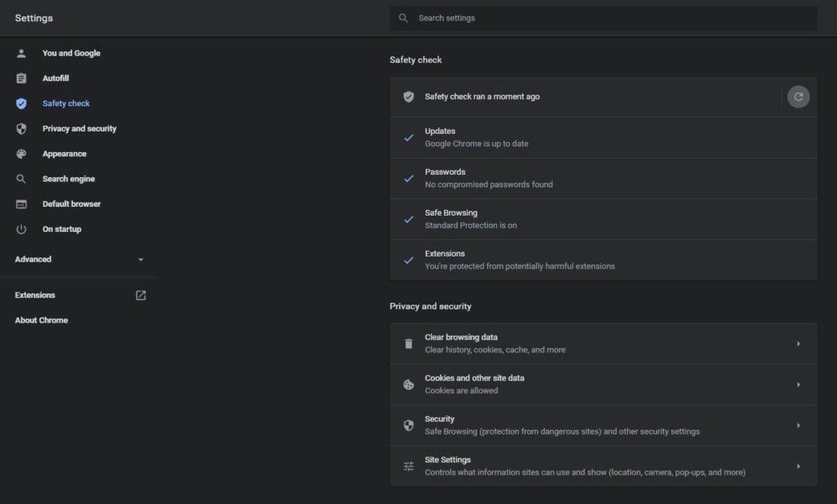This screenshot has width=837, height=504.
Task: Open Cookies and other site data arrow
Action: point(799,385)
